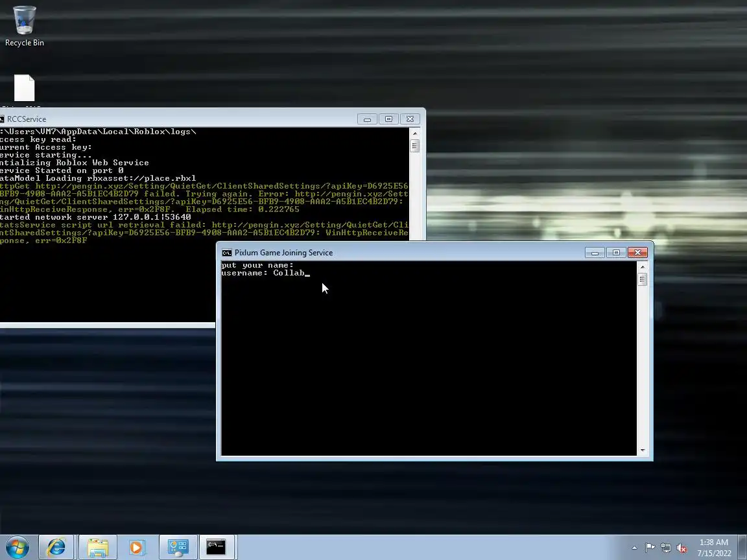The height and width of the screenshot is (560, 747).
Task: Open the Pixlum Game Joining Service system-menu icon
Action: (x=227, y=253)
